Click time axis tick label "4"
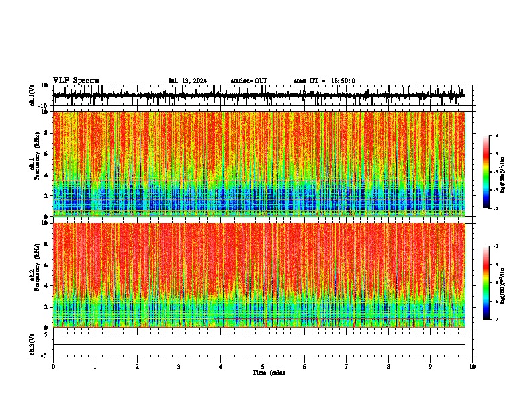Screen dimensions: 532x411 coord(221,367)
